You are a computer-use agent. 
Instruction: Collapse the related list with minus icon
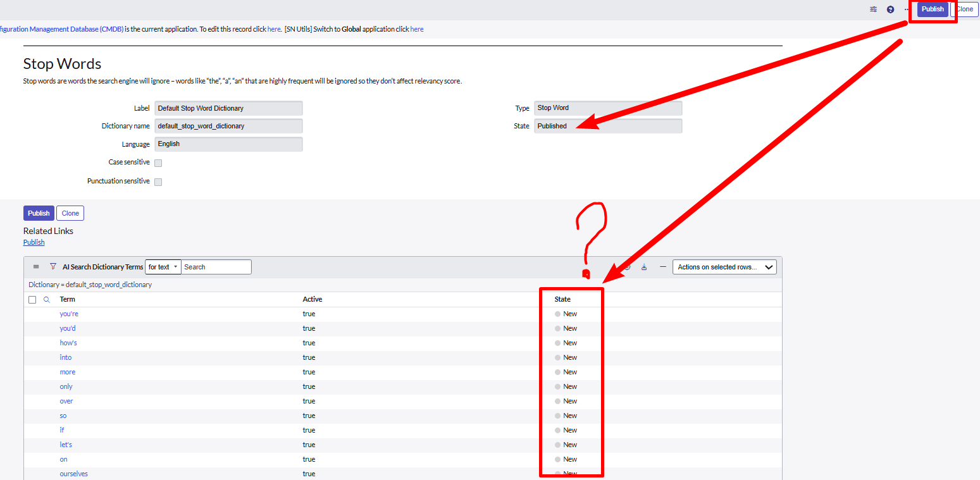tap(662, 267)
